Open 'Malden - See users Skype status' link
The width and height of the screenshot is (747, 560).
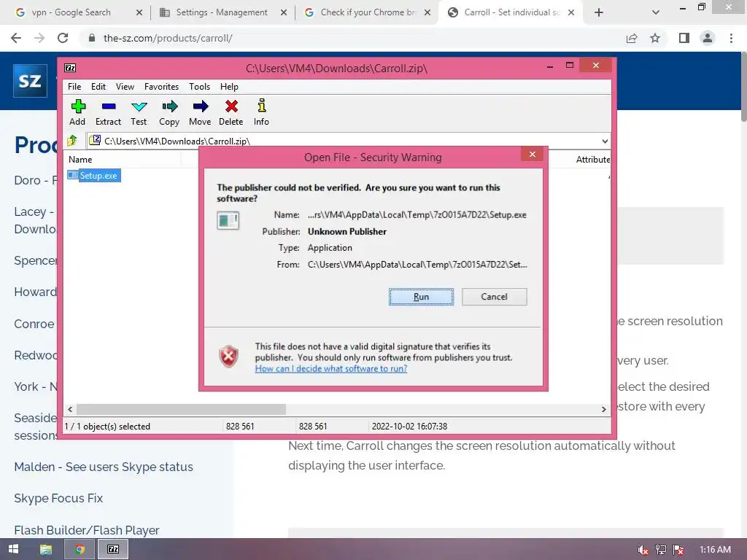coord(104,467)
